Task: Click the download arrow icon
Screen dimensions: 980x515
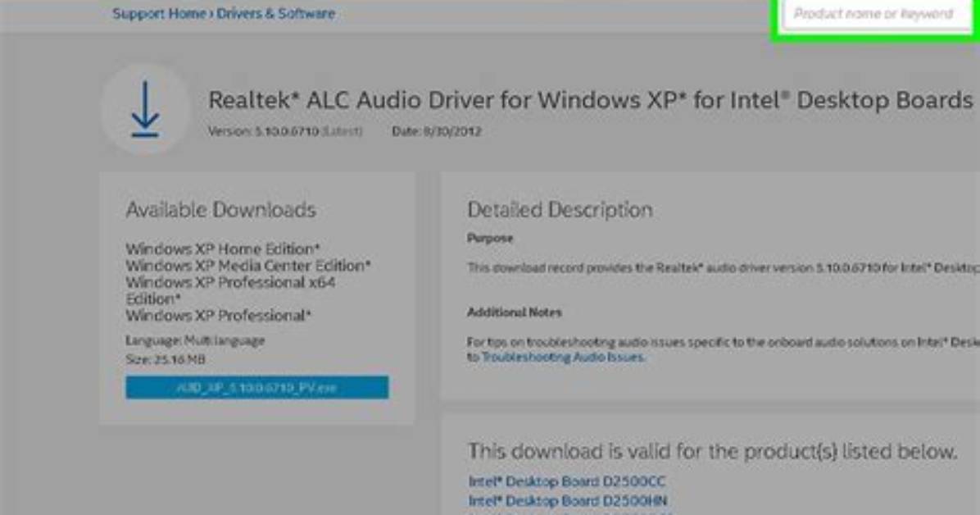Action: click(145, 109)
